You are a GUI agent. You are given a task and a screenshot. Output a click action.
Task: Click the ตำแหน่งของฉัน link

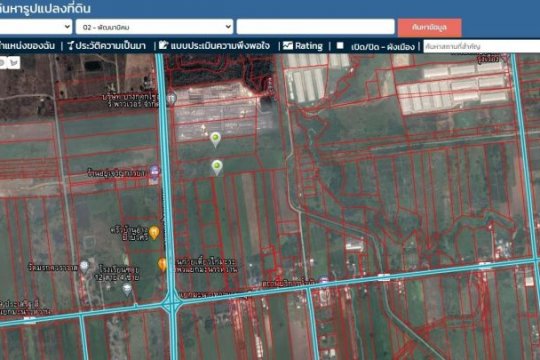(27, 46)
